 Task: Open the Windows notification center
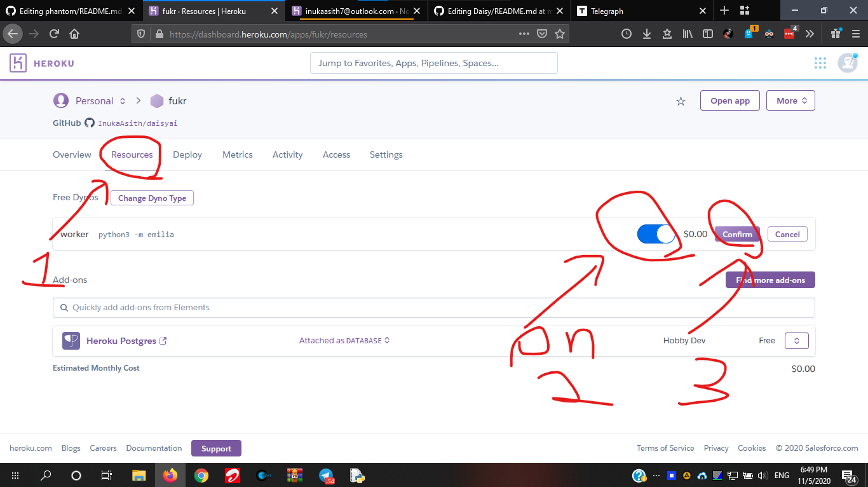pyautogui.click(x=848, y=476)
